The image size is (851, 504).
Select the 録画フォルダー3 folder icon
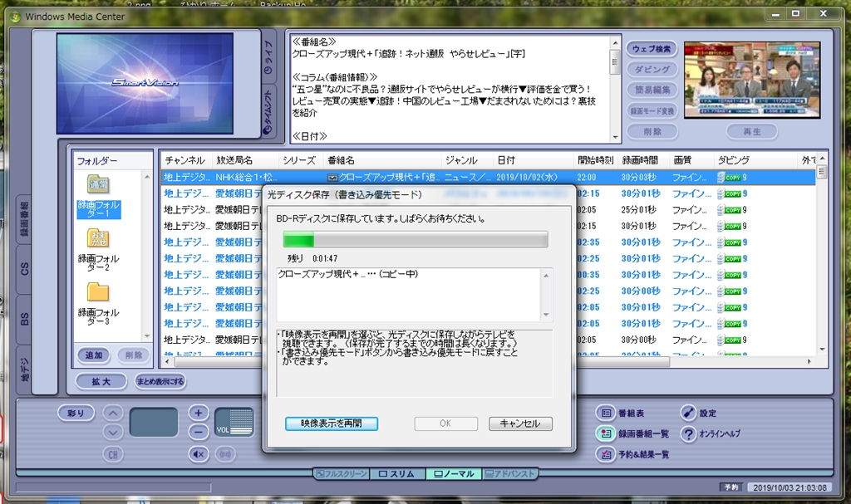tap(98, 292)
